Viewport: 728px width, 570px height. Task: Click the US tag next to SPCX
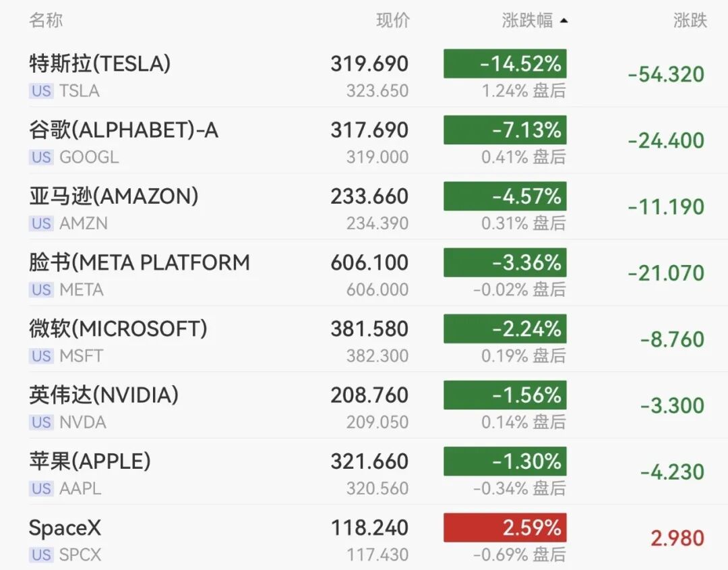pos(41,554)
